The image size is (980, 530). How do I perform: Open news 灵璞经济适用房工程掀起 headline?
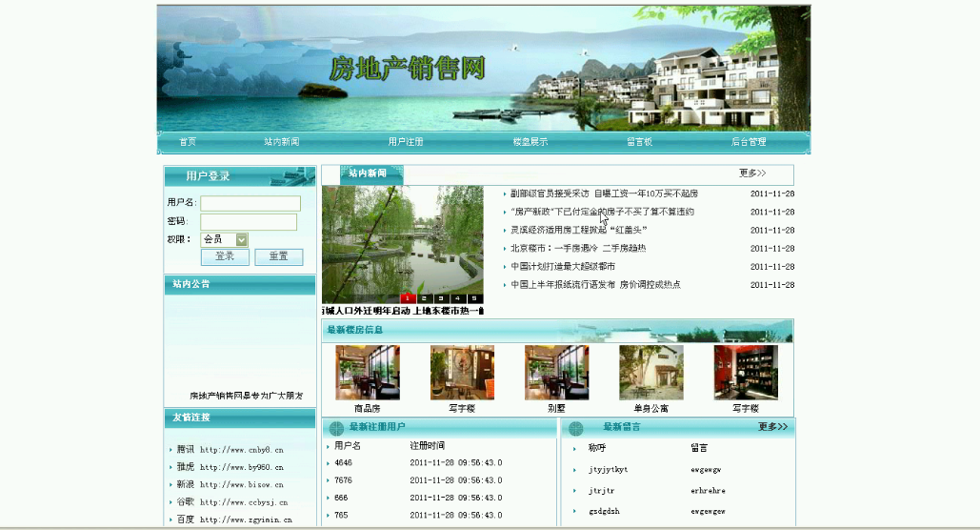[578, 231]
